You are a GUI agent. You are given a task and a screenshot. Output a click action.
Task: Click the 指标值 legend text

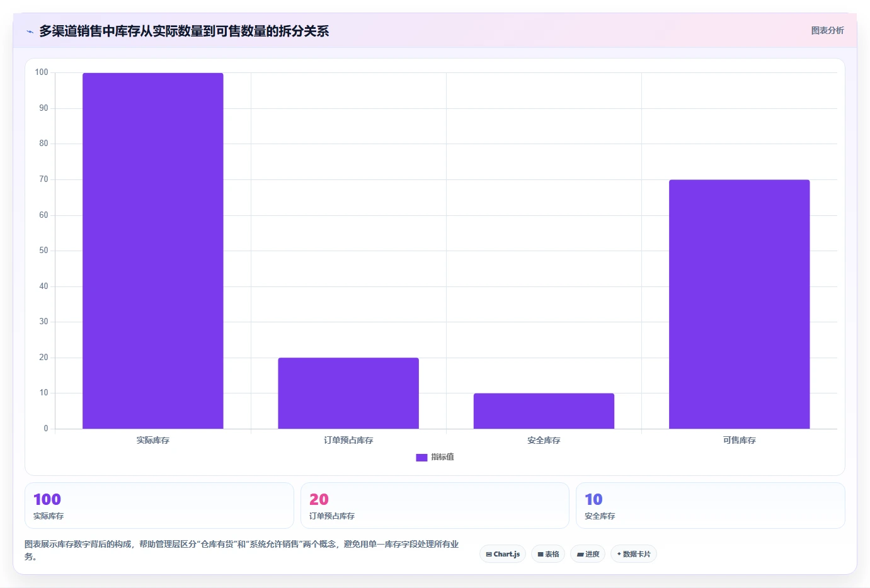click(442, 457)
